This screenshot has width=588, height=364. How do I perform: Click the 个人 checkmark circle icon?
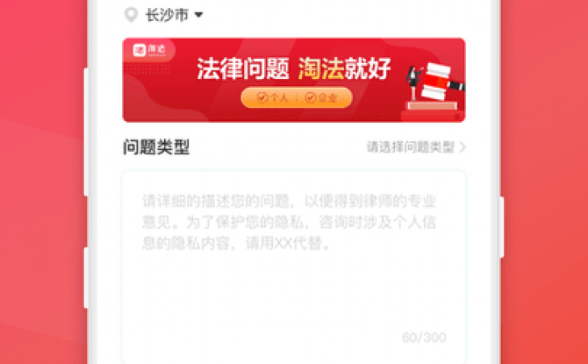click(x=262, y=98)
